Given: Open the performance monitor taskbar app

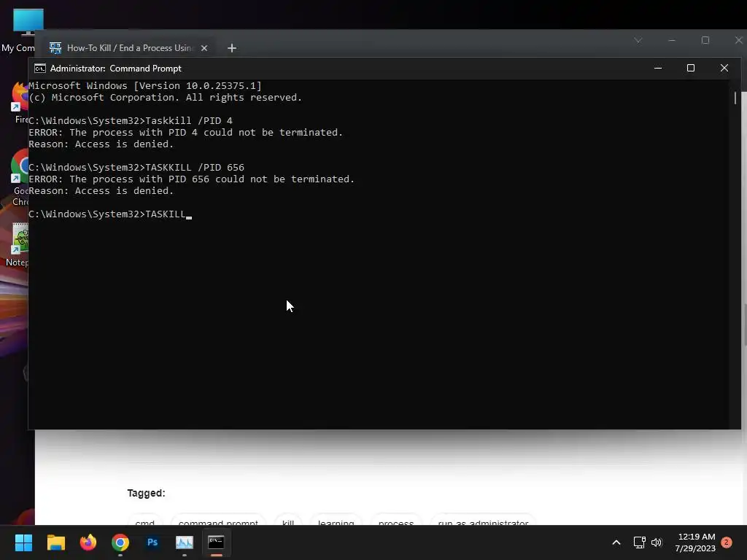Looking at the screenshot, I should click(x=185, y=542).
